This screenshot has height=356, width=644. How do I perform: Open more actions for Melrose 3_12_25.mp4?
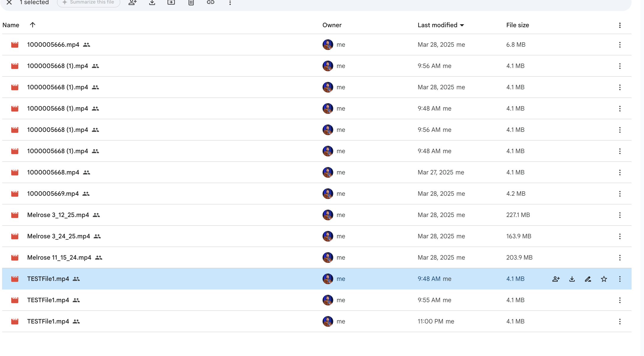pyautogui.click(x=620, y=215)
